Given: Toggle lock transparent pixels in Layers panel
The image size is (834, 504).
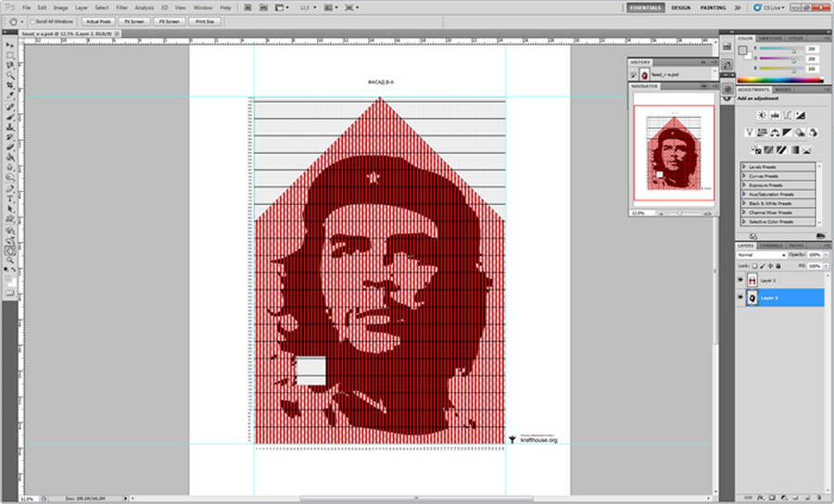Looking at the screenshot, I should tap(754, 266).
